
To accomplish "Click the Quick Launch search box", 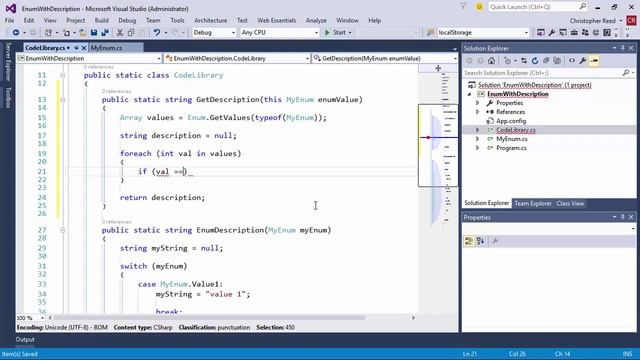I will point(537,7).
